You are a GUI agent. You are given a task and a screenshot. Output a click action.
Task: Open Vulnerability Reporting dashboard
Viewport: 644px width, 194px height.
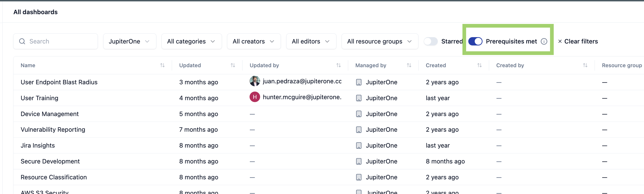53,129
